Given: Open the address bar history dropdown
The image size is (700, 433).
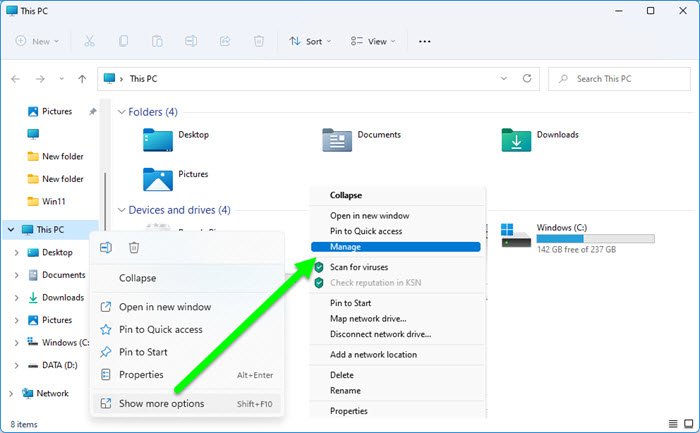Looking at the screenshot, I should click(504, 79).
